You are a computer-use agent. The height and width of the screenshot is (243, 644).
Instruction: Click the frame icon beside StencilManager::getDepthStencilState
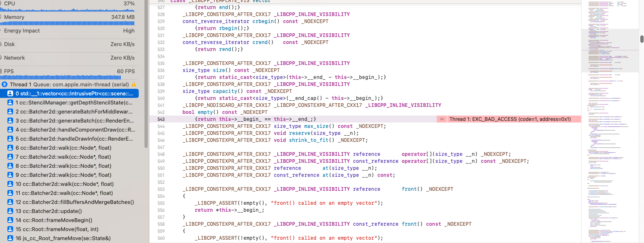10,102
